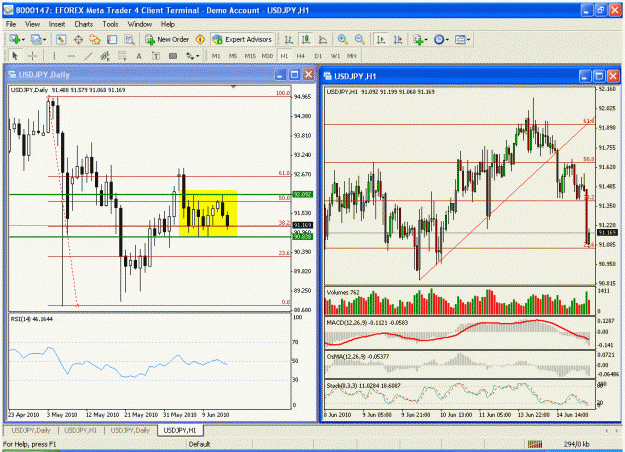Toggle the Terminal window icon
The image size is (625, 452).
click(112, 39)
